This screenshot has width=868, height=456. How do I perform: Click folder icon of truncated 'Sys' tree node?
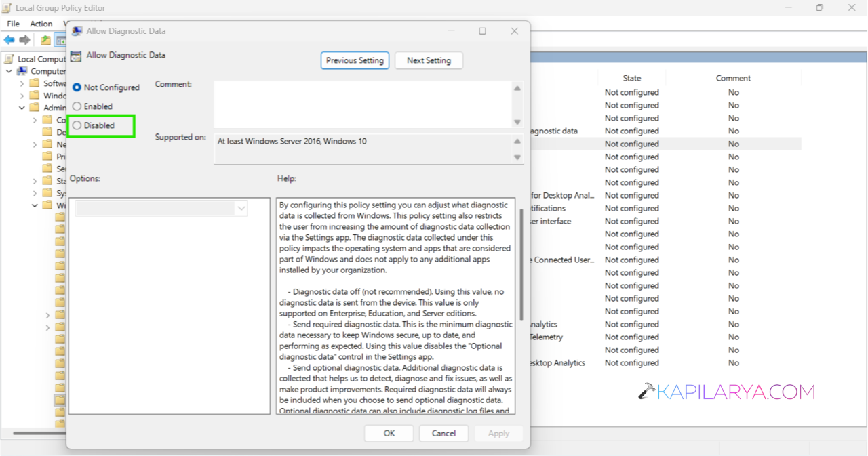pyautogui.click(x=47, y=193)
